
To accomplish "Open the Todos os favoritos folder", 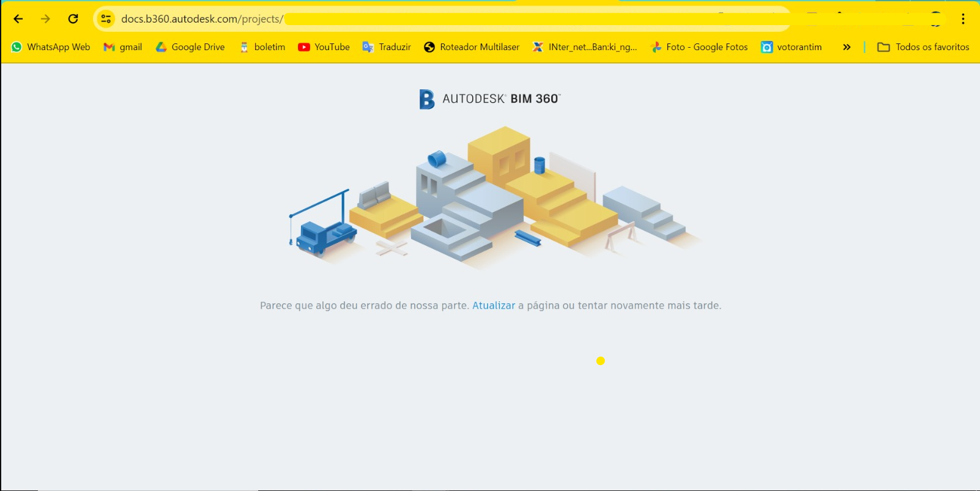I will 923,47.
